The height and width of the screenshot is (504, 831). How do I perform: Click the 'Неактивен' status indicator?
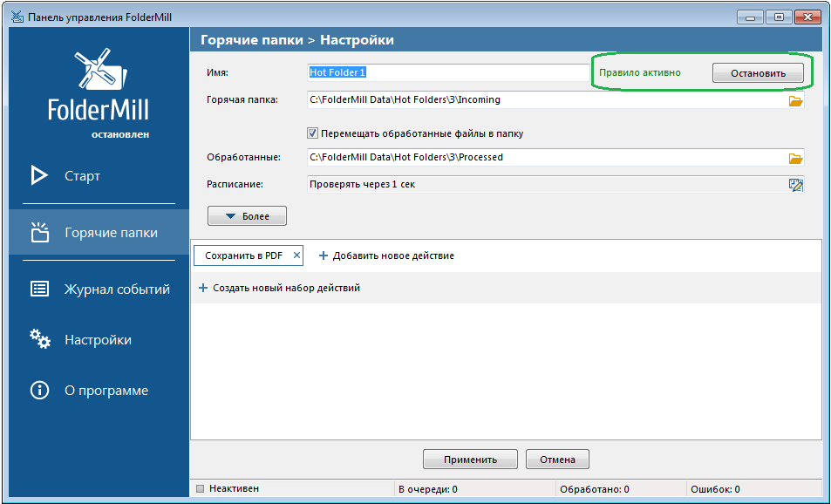tap(228, 488)
